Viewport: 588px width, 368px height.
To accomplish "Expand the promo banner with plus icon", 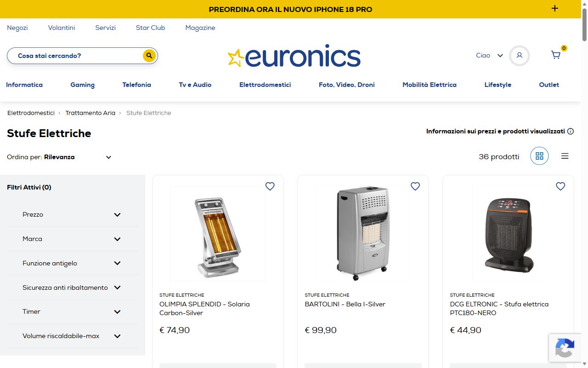I will point(555,8).
